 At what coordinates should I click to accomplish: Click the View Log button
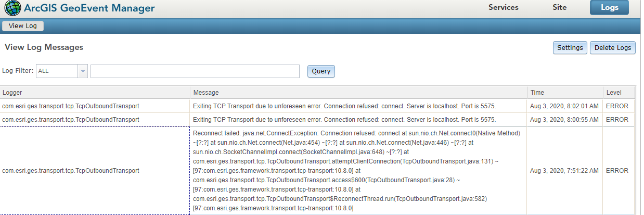click(22, 26)
